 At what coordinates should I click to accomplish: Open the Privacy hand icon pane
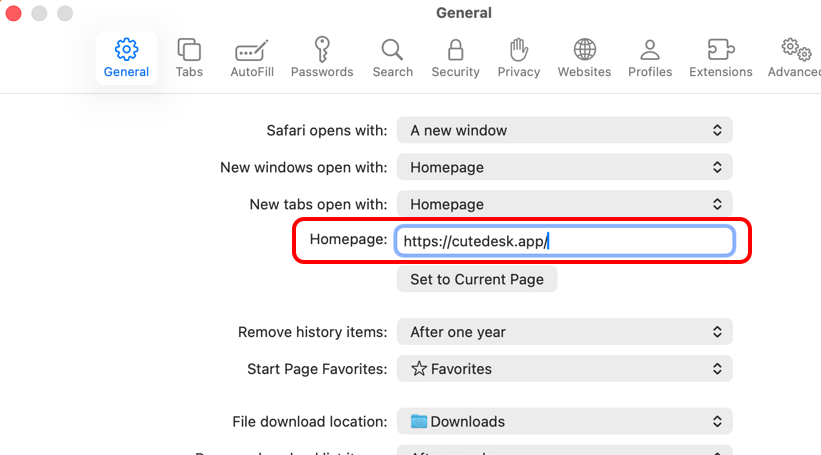coord(518,58)
